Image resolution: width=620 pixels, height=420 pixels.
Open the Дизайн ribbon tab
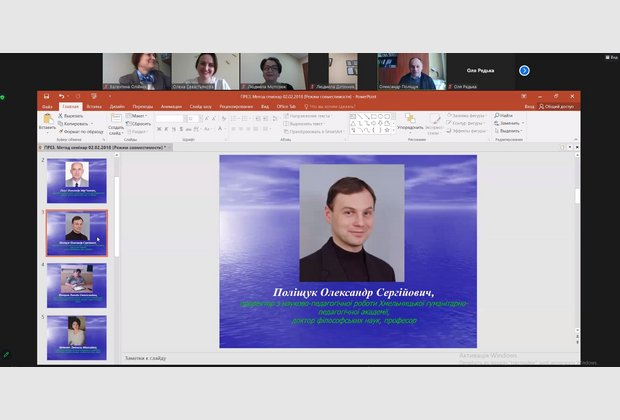[117, 106]
